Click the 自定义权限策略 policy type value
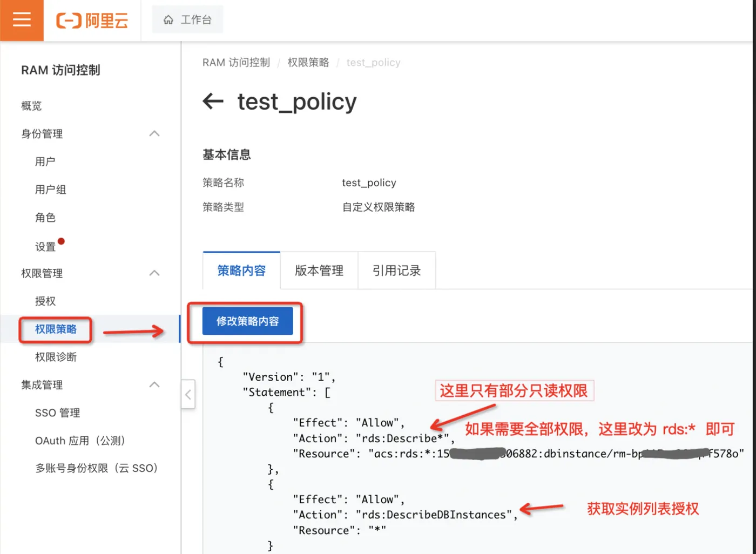The height and width of the screenshot is (554, 756). pos(379,207)
